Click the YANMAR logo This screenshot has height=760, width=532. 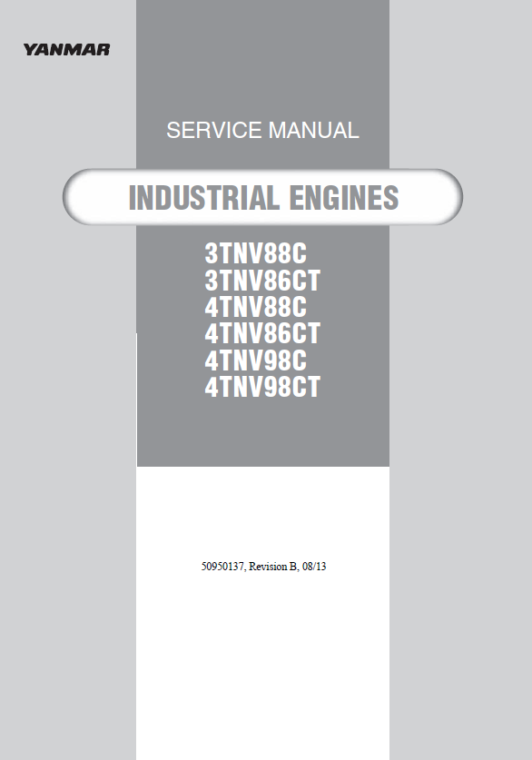66,49
